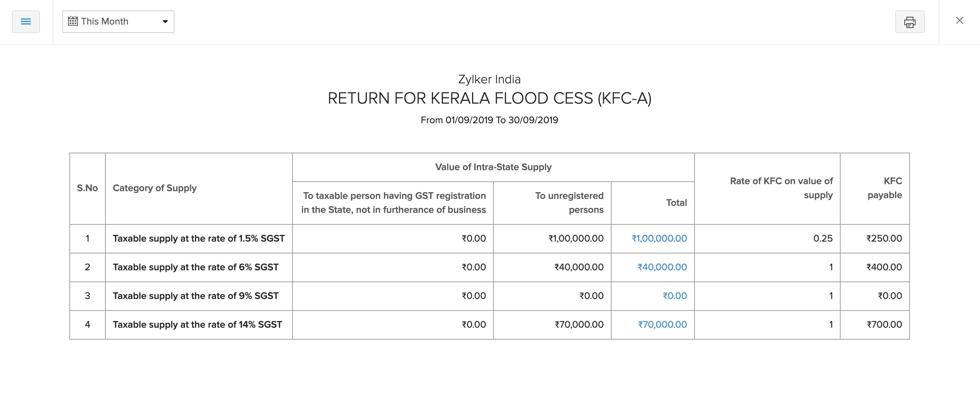
Task: Close the KFC-A return view
Action: click(x=959, y=21)
